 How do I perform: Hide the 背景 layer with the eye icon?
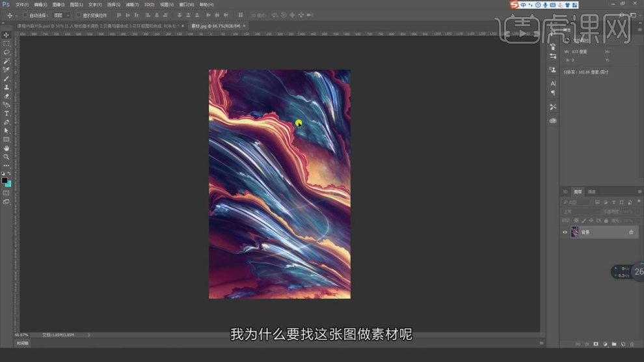[x=565, y=232]
